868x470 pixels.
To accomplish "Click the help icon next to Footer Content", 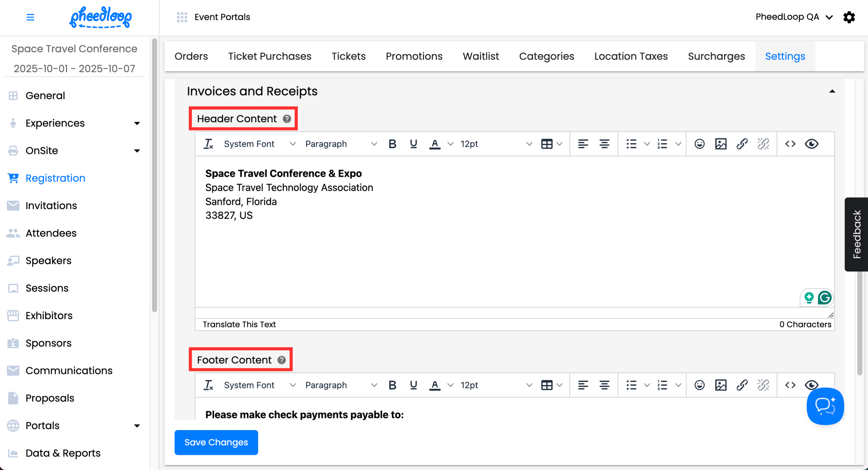I will [x=282, y=360].
